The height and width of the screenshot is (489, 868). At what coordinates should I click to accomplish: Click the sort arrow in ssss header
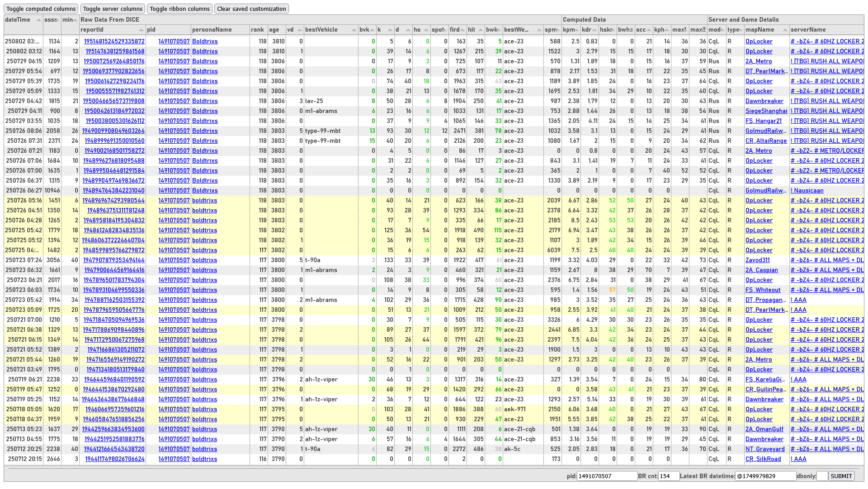pos(57,20)
